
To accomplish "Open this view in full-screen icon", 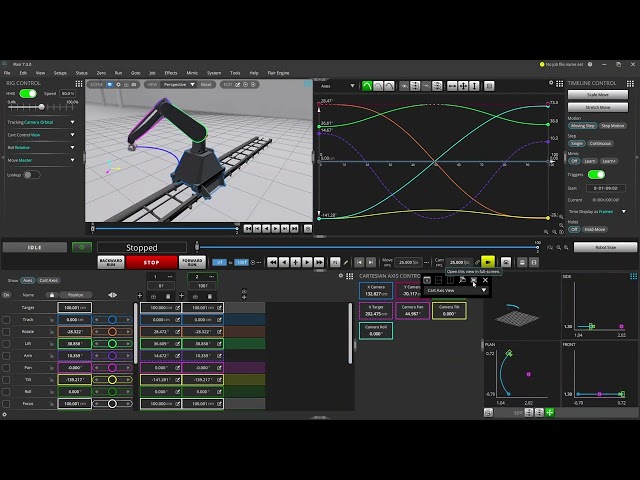I will tap(473, 280).
